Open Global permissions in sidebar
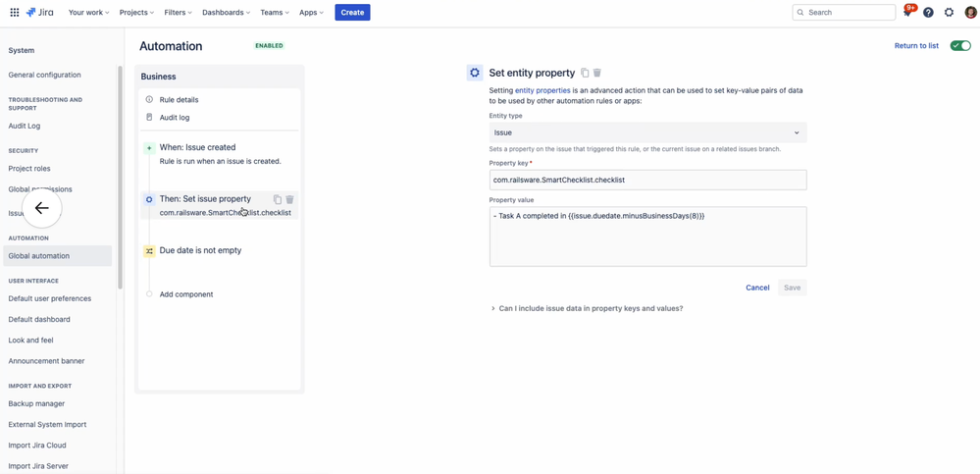This screenshot has height=474, width=980. (40, 188)
